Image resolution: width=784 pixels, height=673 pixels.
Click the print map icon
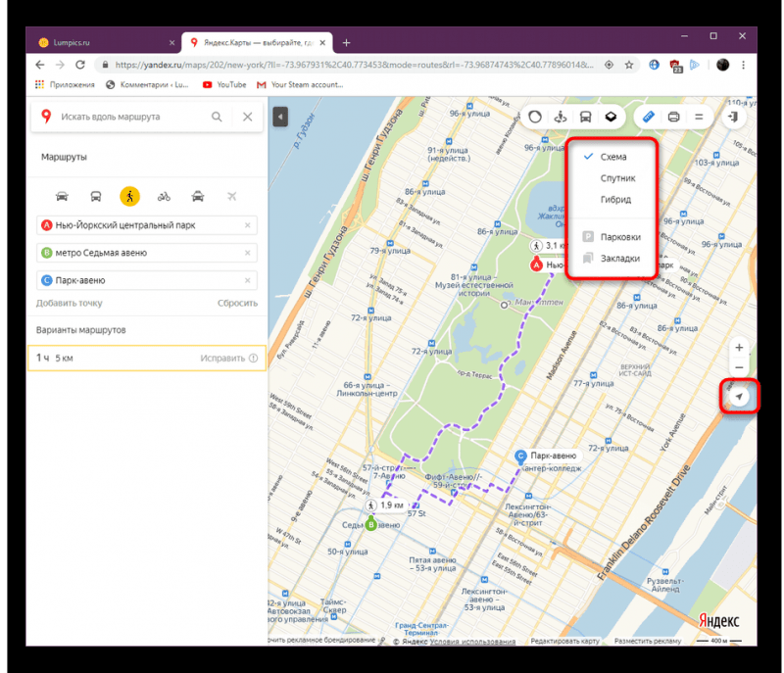coord(673,117)
